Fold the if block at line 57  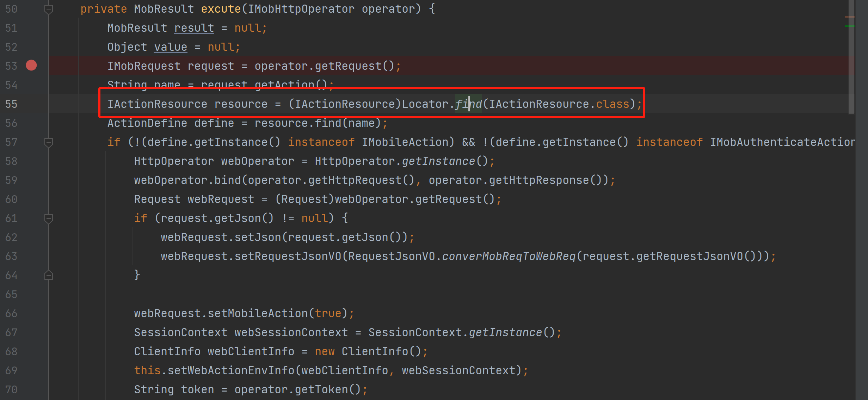49,142
